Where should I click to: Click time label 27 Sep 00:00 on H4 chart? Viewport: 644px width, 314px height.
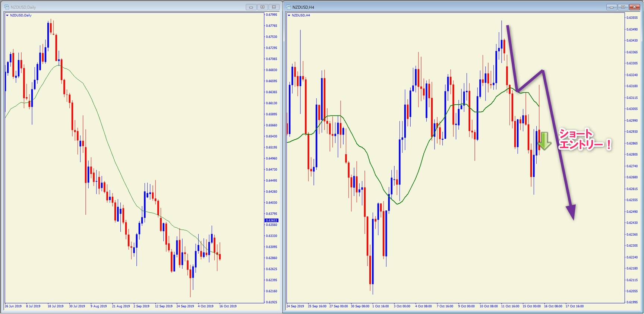tap(339, 306)
